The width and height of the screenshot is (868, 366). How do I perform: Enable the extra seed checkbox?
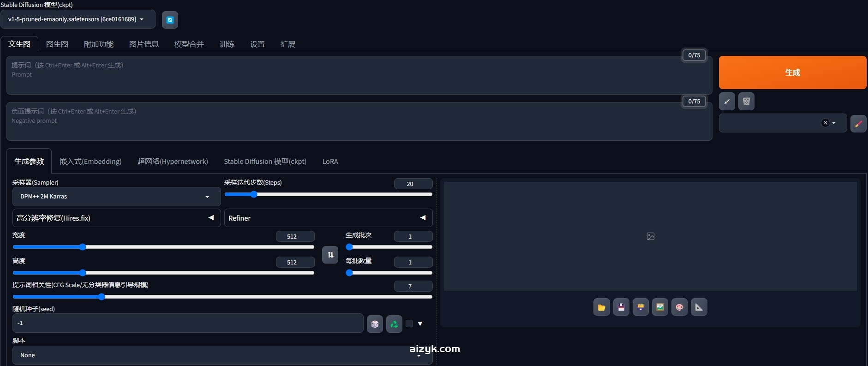click(409, 324)
